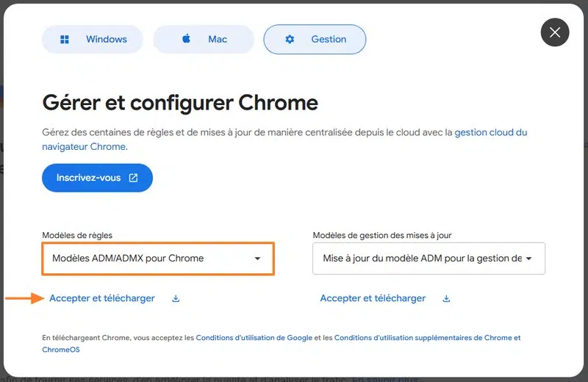Expand the Mise à jour du modèle ADM dropdown arrow
This screenshot has width=588, height=382.
coord(529,259)
